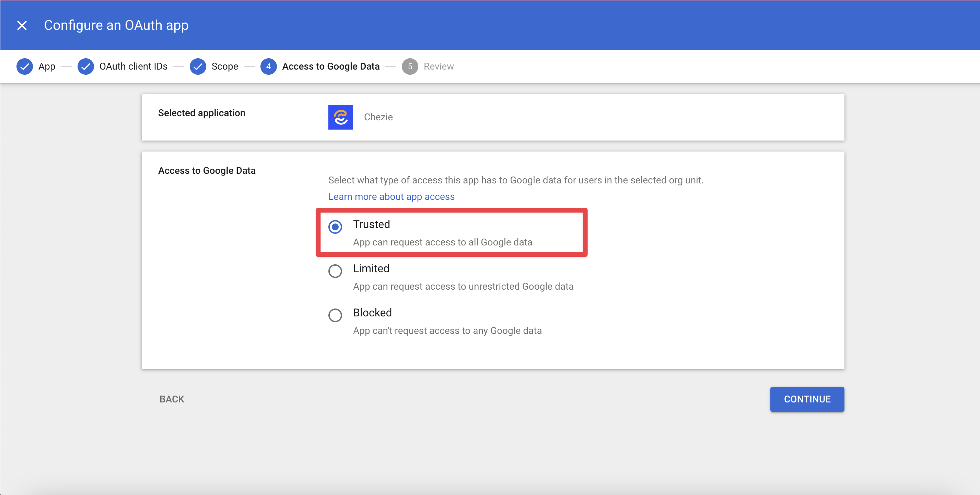Viewport: 980px width, 495px height.
Task: Close the Configure an OAuth app dialog
Action: click(x=22, y=25)
